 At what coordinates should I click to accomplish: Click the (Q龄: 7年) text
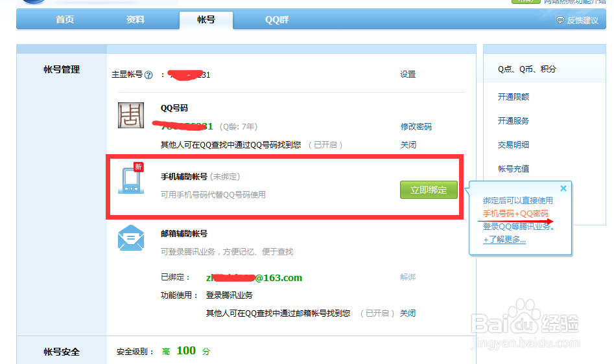pos(238,127)
